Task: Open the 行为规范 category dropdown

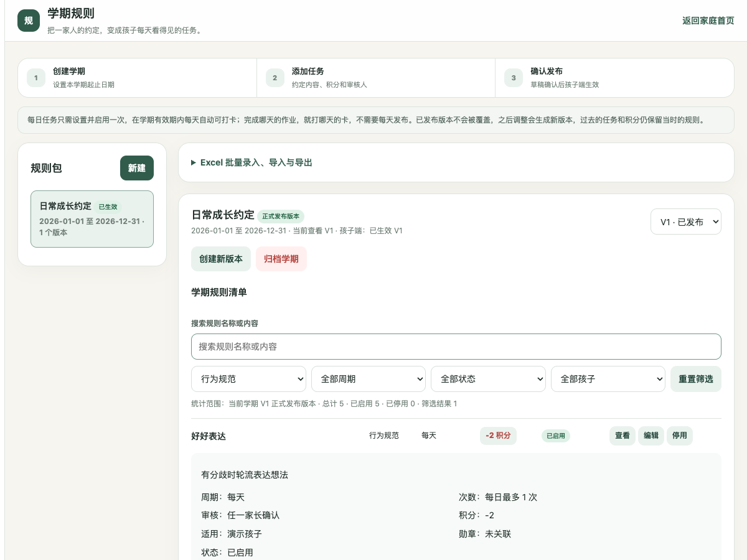Action: pos(248,379)
